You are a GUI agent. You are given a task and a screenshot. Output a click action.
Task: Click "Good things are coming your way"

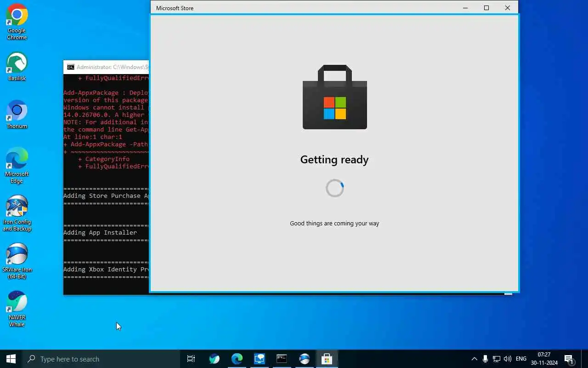[334, 223]
